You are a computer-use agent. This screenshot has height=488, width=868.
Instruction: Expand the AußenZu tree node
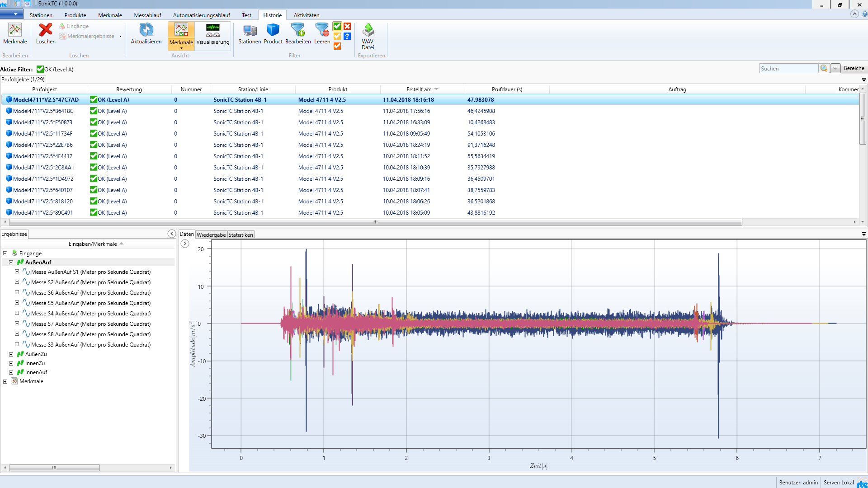pos(11,354)
